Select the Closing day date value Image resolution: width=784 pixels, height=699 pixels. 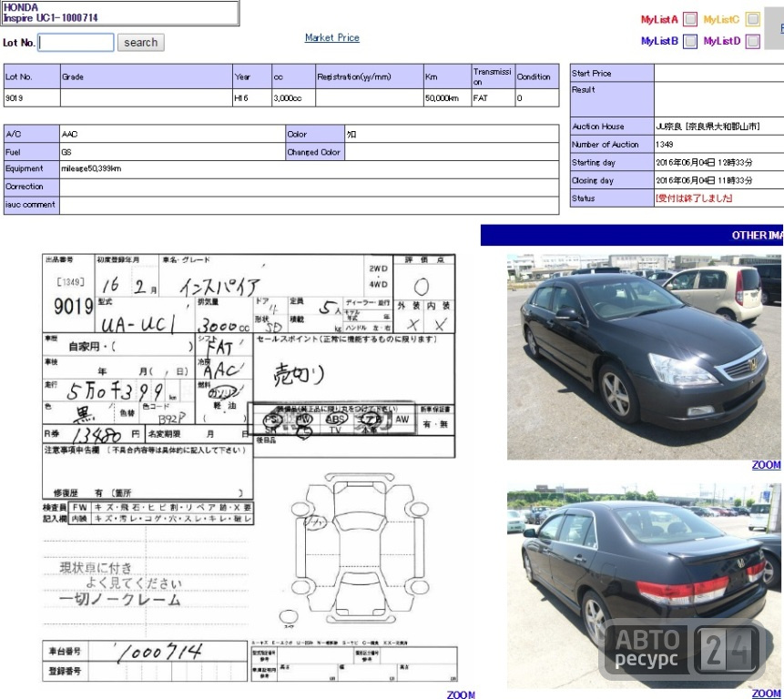[x=704, y=180]
